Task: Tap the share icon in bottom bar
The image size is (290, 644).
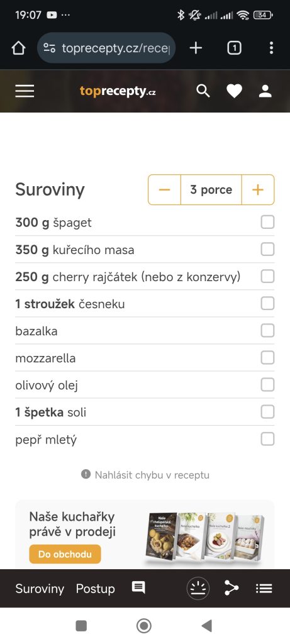Action: click(231, 588)
